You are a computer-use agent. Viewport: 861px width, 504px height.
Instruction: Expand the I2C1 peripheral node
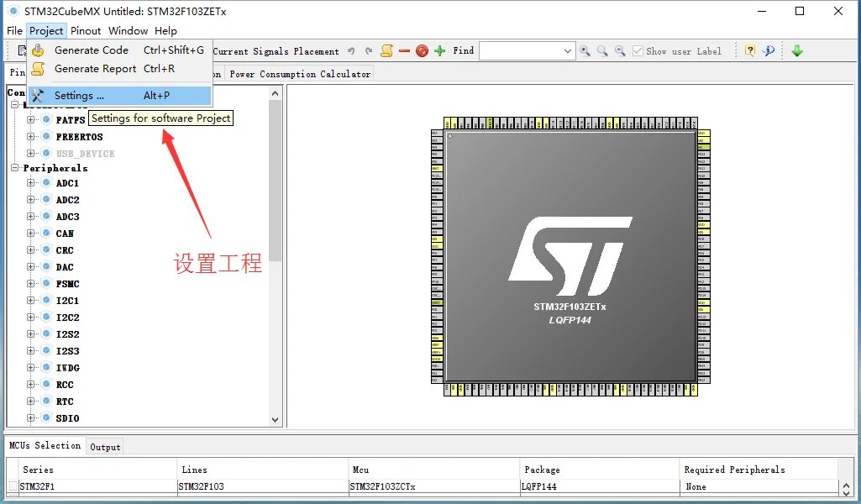coord(31,301)
